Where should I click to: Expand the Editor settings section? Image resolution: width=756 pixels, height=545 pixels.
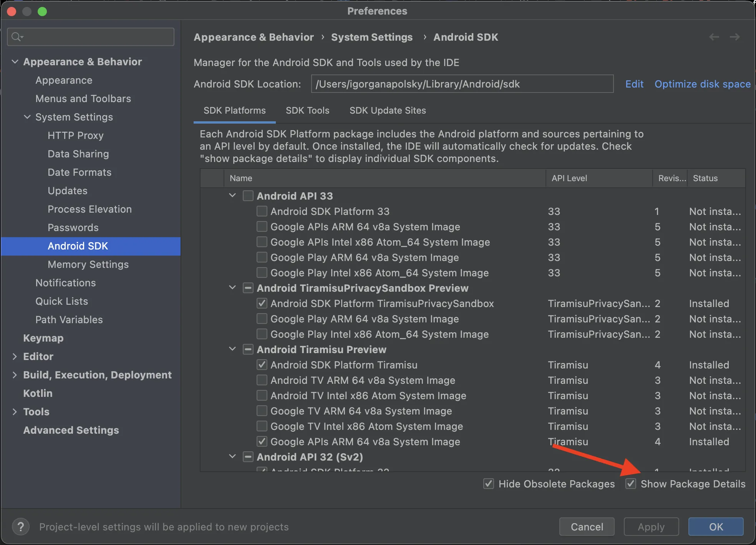point(15,357)
